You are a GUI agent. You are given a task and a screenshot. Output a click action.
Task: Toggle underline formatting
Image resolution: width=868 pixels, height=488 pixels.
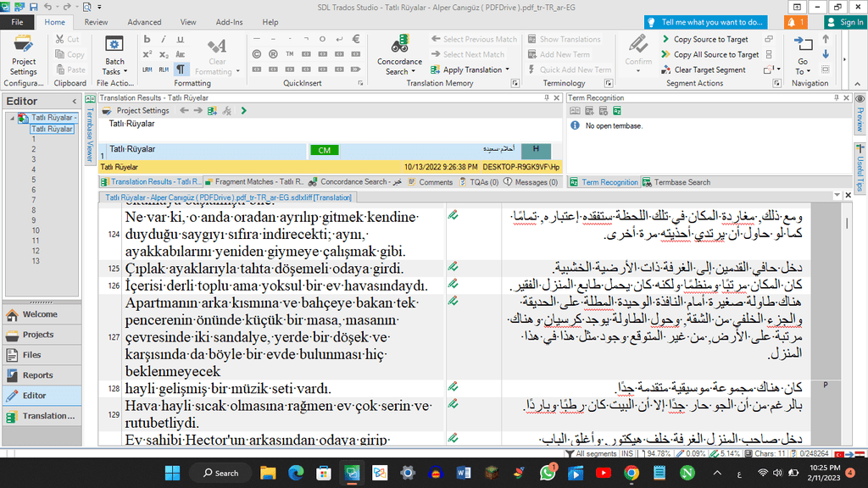coord(181,39)
